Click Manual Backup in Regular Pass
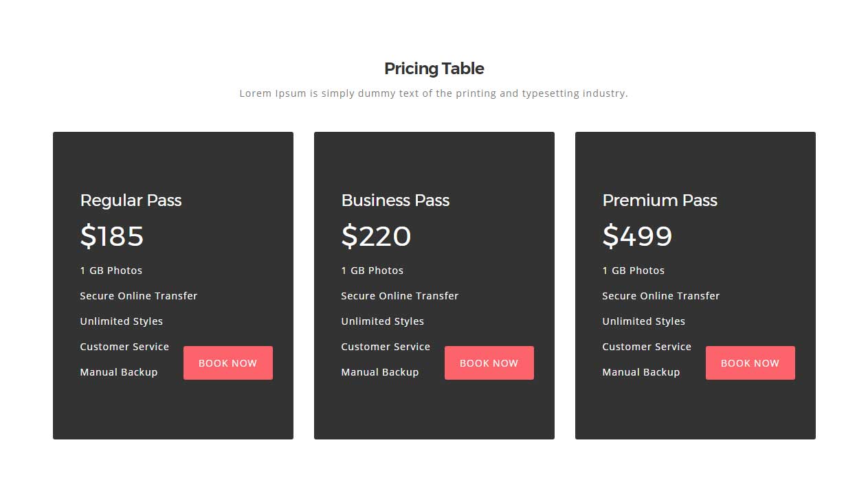Screen dimensions: 868x493 119,372
